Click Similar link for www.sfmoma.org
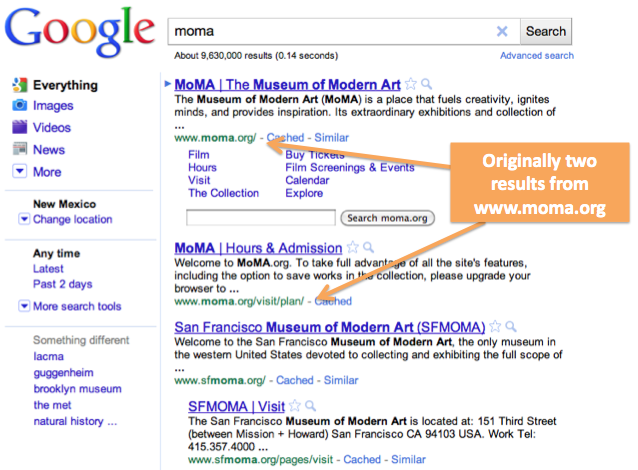The width and height of the screenshot is (638, 470). pyautogui.click(x=341, y=380)
